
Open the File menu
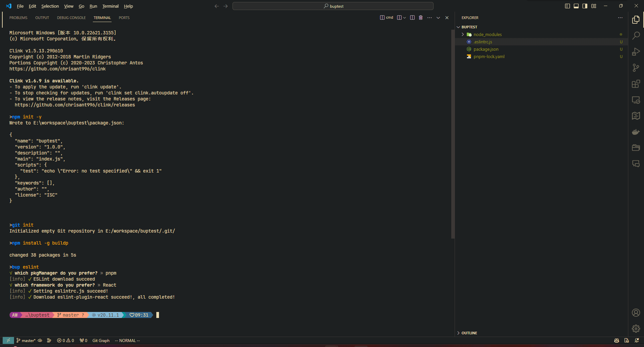pos(20,6)
